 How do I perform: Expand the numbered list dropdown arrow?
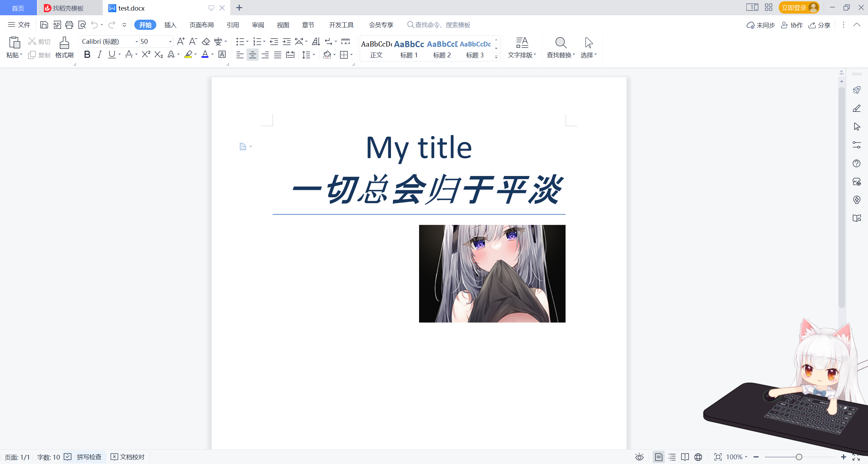click(264, 41)
